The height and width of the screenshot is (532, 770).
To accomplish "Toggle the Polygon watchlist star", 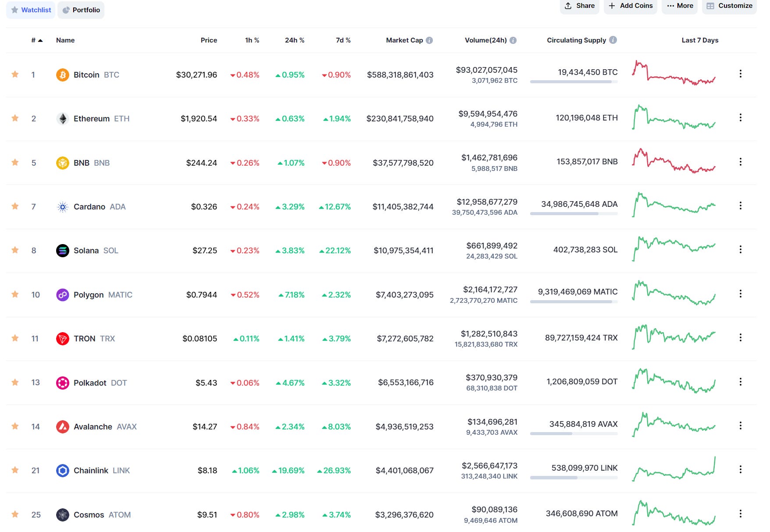I will pos(15,294).
